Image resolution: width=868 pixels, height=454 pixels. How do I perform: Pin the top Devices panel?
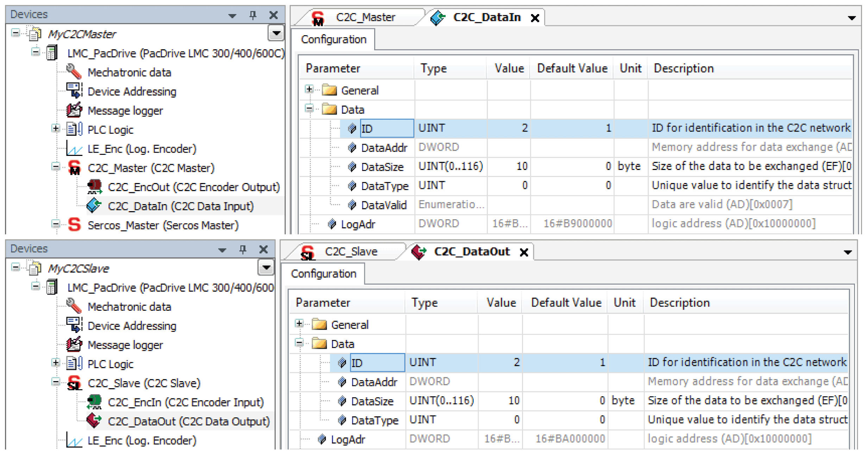coord(253,15)
